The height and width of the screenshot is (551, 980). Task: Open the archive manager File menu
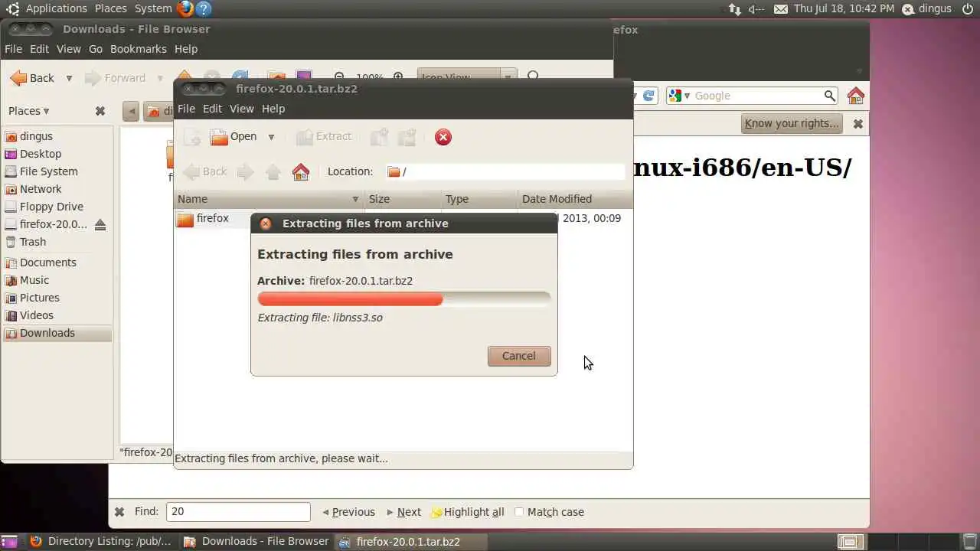click(186, 109)
